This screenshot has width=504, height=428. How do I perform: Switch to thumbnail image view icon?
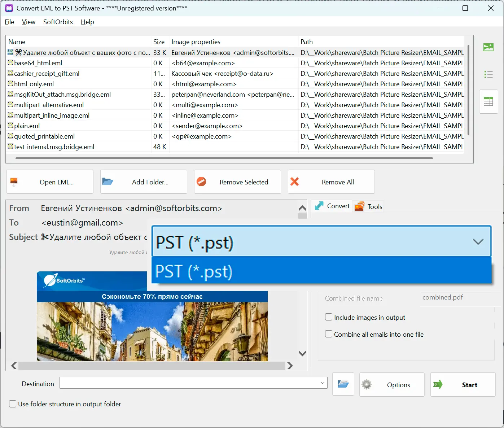coord(488,47)
